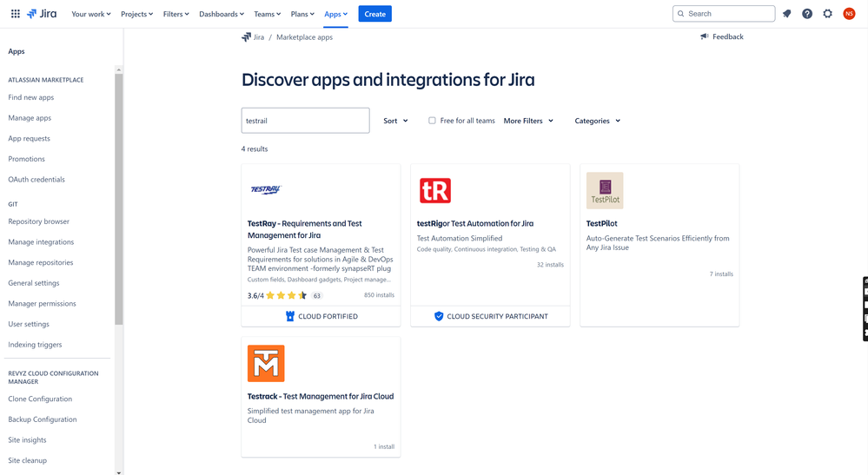The image size is (868, 475).
Task: Expand the Categories dropdown
Action: point(597,121)
